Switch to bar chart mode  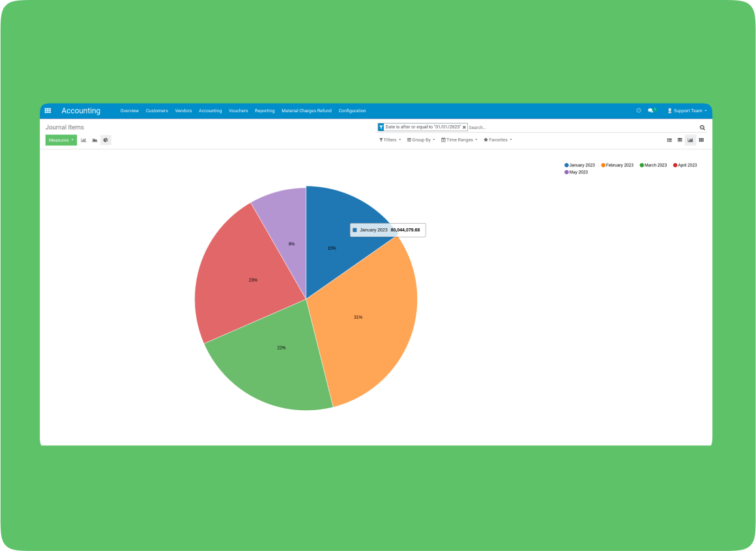[x=83, y=140]
